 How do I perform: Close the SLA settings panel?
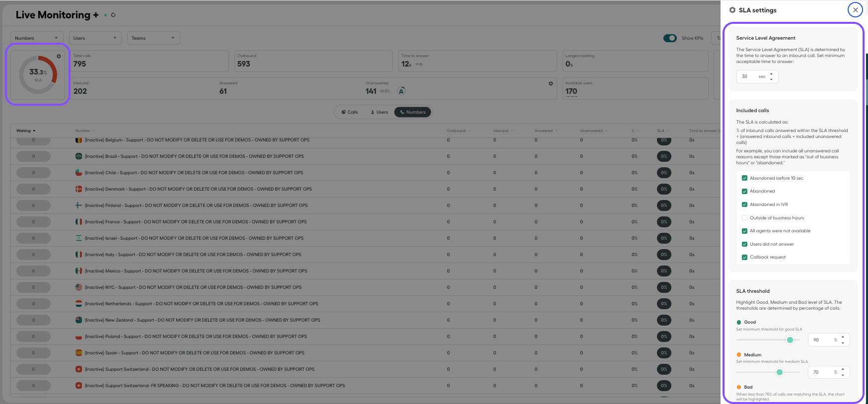click(855, 10)
